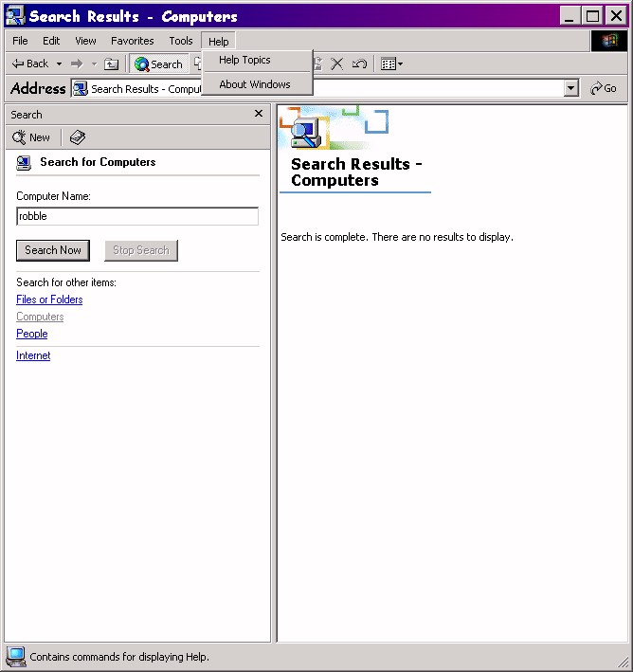Viewport: 633px width, 672px height.
Task: Close the Search pane
Action: coord(259,114)
